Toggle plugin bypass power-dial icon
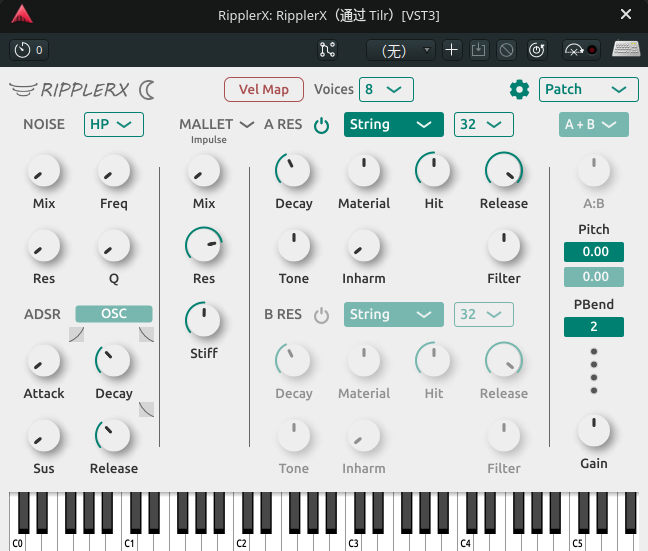 tap(537, 50)
